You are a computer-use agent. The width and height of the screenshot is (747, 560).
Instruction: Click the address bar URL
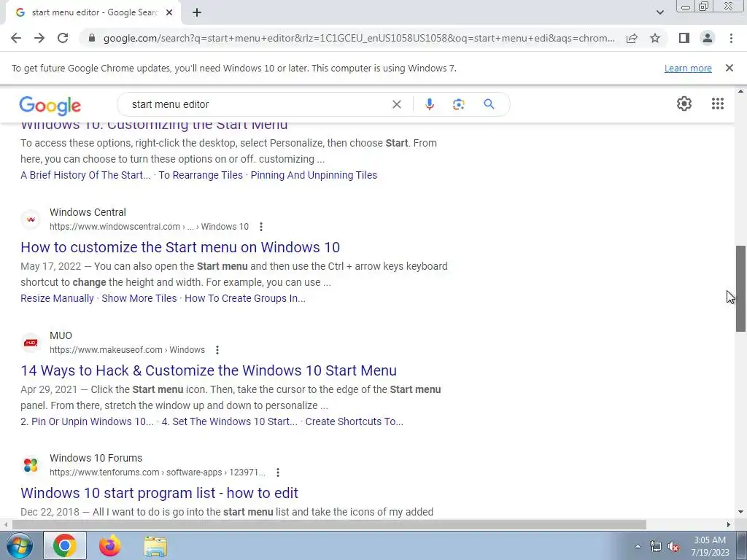click(359, 38)
